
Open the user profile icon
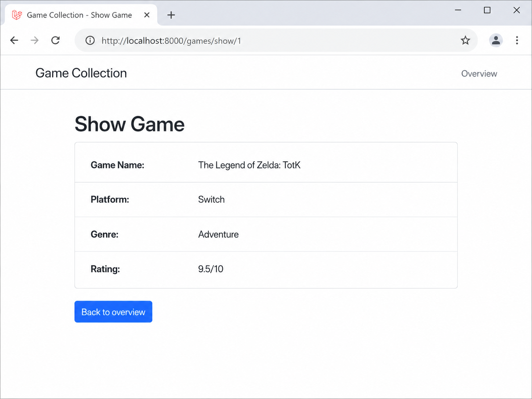(496, 40)
